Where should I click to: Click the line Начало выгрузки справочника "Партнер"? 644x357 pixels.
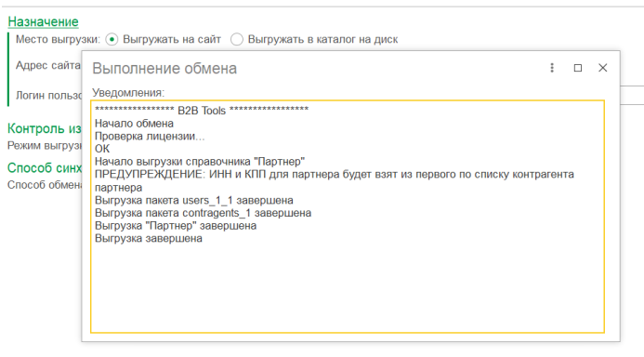tap(200, 162)
